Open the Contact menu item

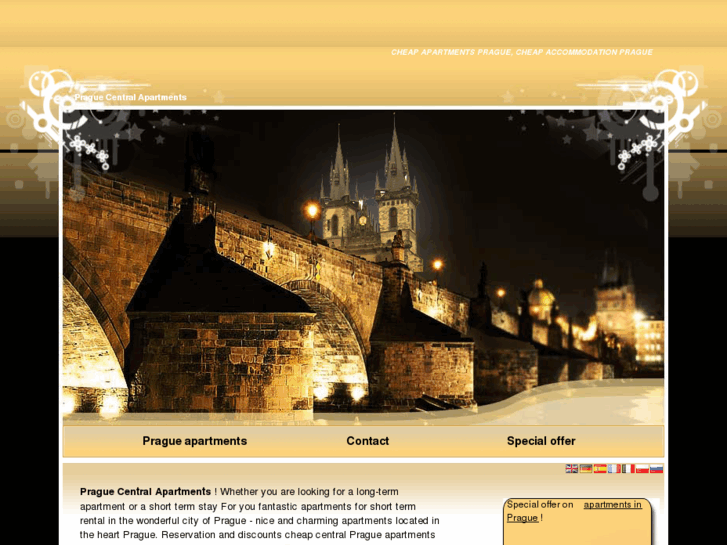click(x=368, y=441)
